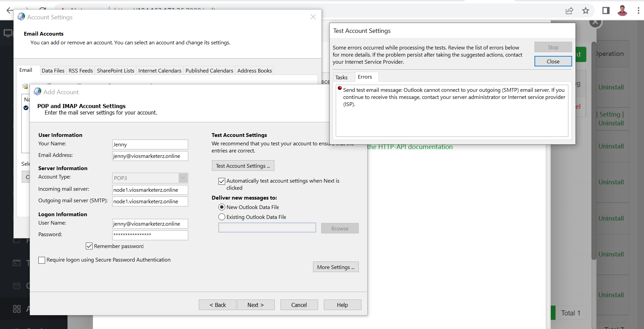
Task: Go to the Internet Calendars tab
Action: click(x=160, y=70)
